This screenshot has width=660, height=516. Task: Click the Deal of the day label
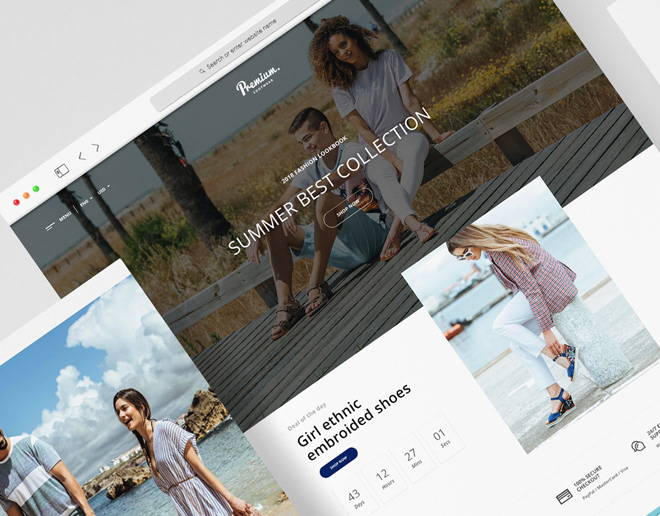(307, 417)
